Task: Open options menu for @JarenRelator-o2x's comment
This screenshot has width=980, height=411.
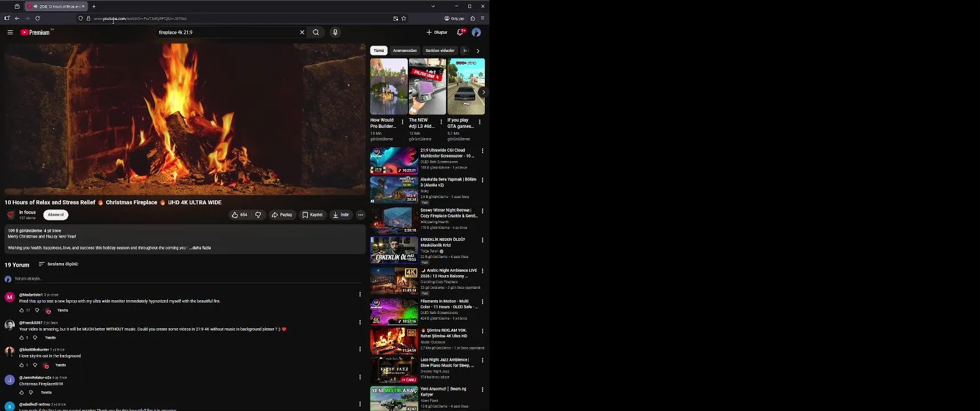Action: (360, 377)
